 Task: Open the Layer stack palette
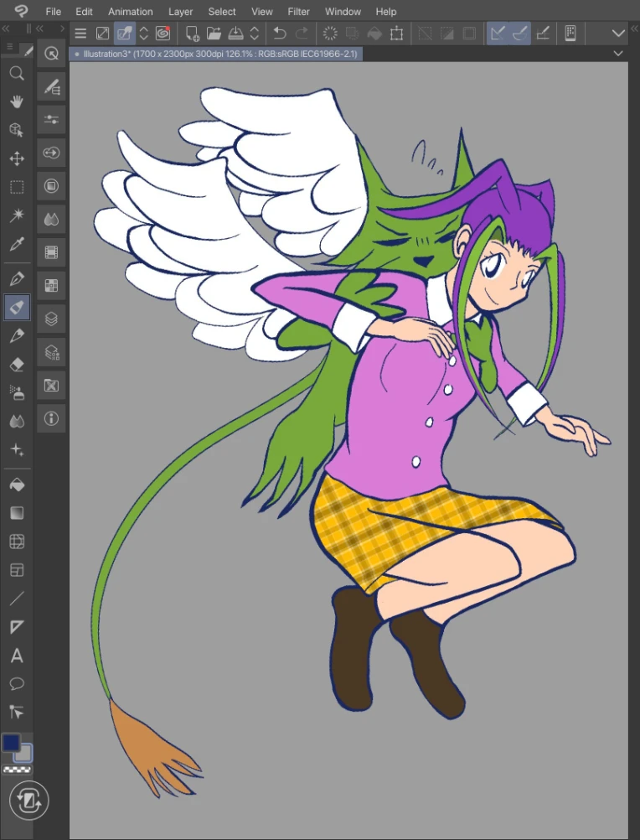tap(51, 319)
